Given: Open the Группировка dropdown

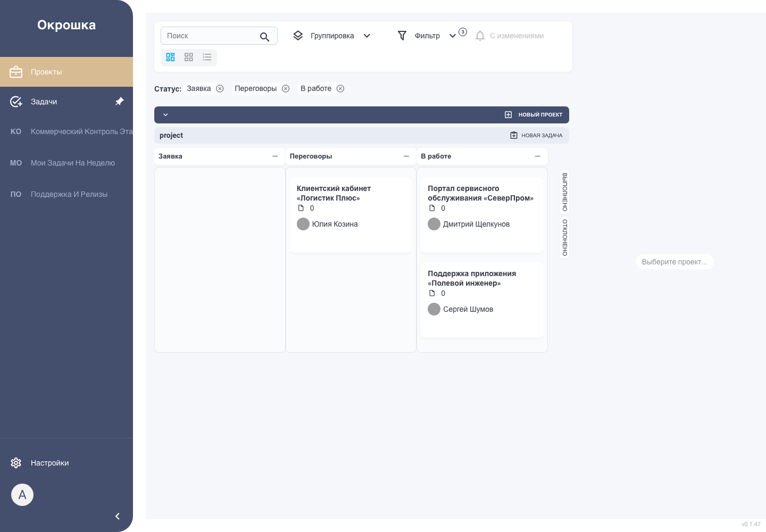Looking at the screenshot, I should [x=332, y=36].
